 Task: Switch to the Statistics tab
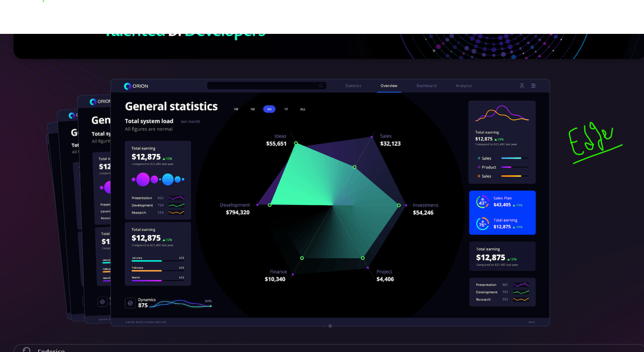point(353,86)
